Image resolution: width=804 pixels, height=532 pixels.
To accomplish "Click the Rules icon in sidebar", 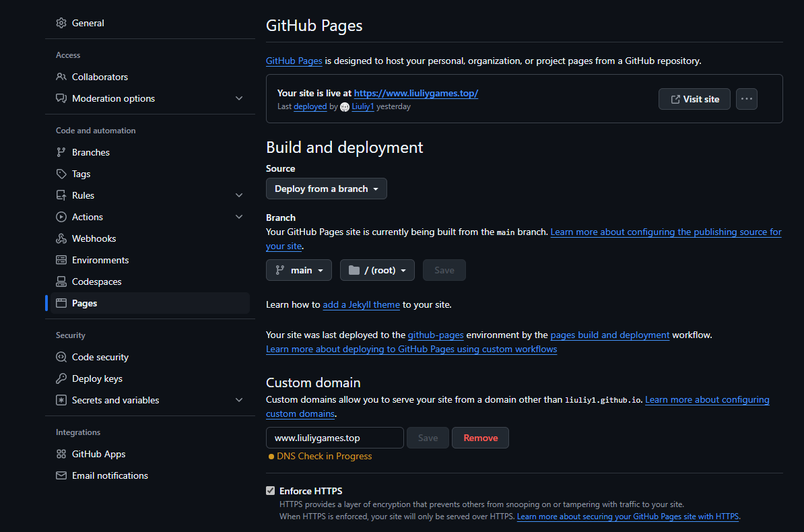I will [x=61, y=195].
